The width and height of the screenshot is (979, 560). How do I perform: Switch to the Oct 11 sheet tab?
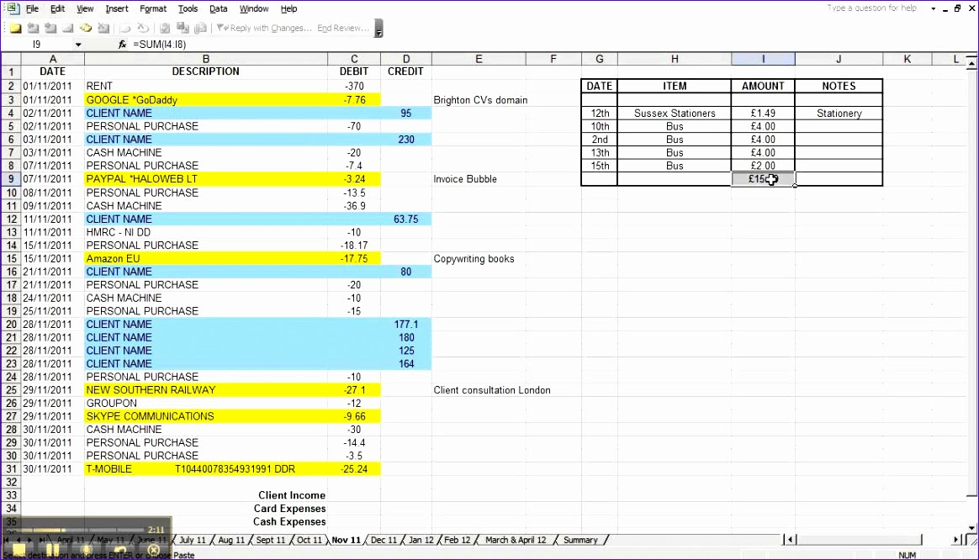point(309,540)
